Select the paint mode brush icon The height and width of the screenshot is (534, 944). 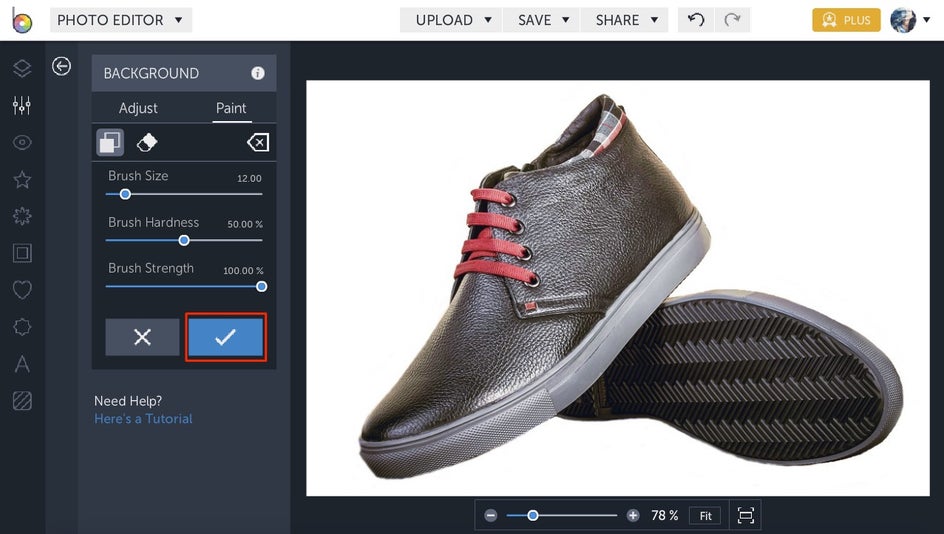(110, 143)
